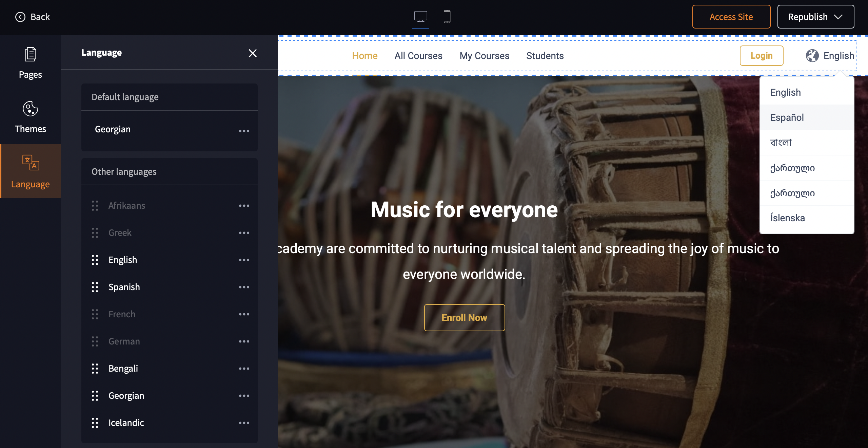The image size is (868, 448).
Task: Select the Language sidebar icon
Action: tap(31, 163)
